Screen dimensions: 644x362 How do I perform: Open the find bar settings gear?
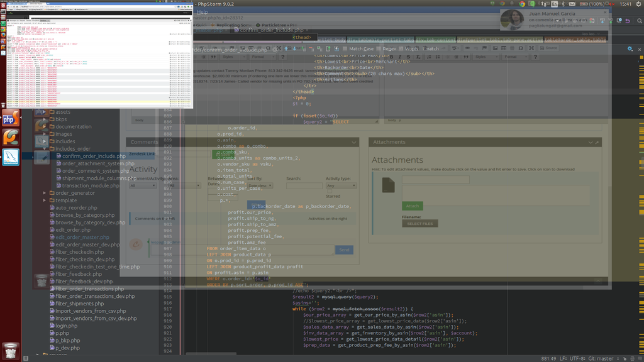pyautogui.click(x=630, y=48)
